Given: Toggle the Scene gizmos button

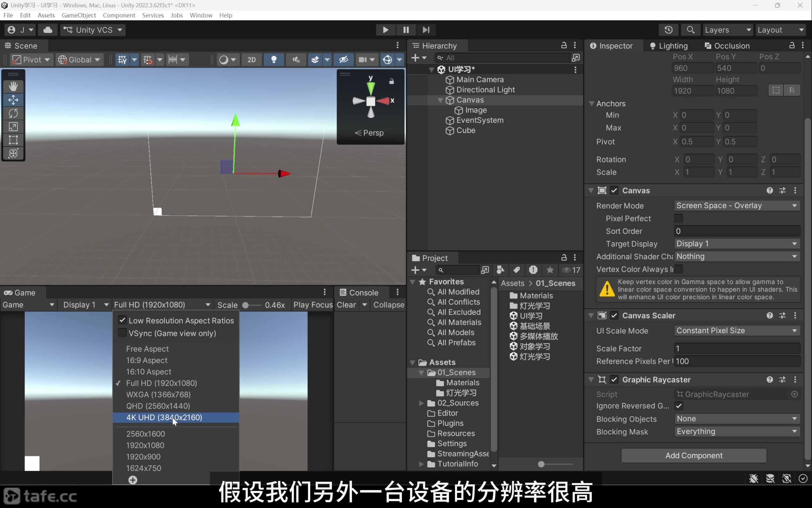Looking at the screenshot, I should pyautogui.click(x=387, y=60).
